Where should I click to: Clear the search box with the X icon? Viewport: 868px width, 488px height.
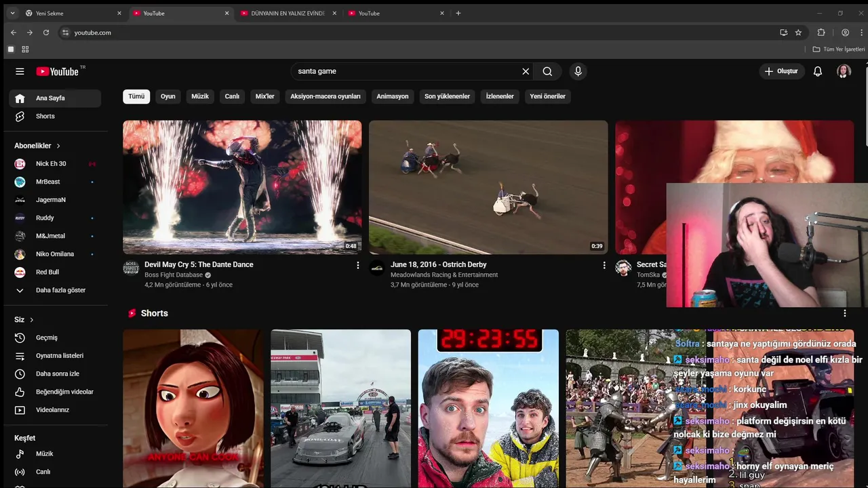pyautogui.click(x=526, y=71)
